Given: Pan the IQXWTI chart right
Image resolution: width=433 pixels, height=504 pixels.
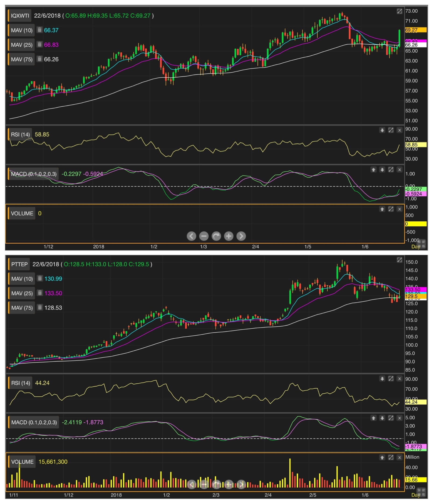Looking at the screenshot, I should pyautogui.click(x=241, y=236).
